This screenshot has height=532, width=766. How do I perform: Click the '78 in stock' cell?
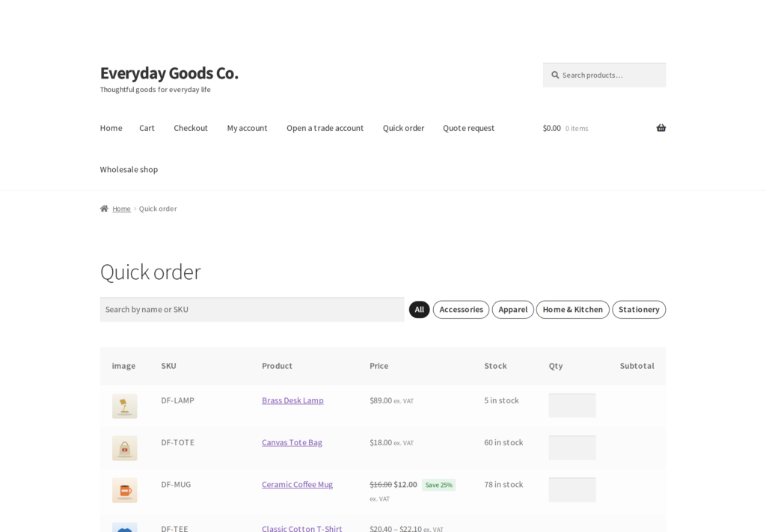[x=503, y=484]
